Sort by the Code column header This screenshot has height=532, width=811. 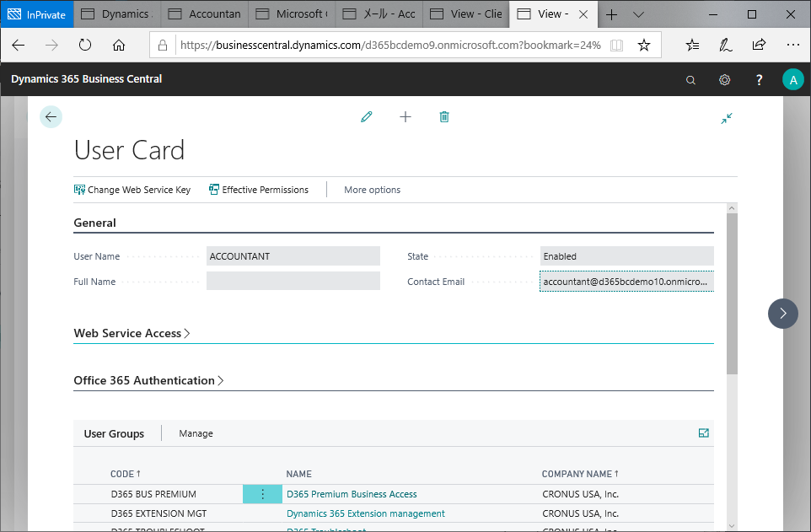coord(125,474)
